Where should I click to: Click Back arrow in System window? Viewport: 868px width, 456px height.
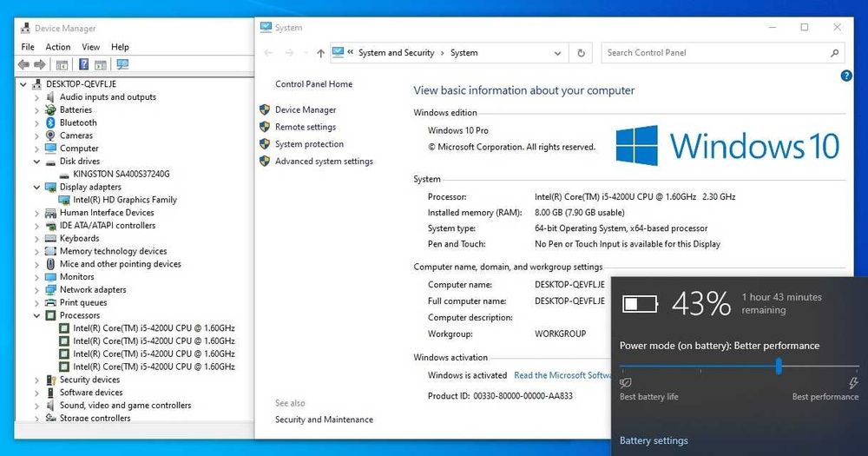pyautogui.click(x=268, y=53)
